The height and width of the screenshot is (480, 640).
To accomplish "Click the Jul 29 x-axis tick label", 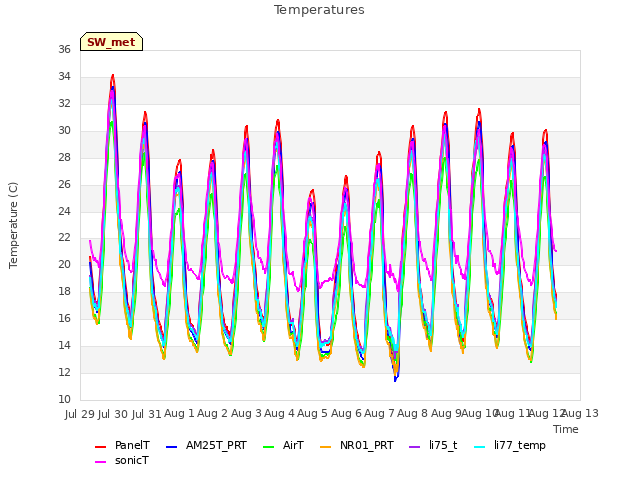I will coord(80,414).
